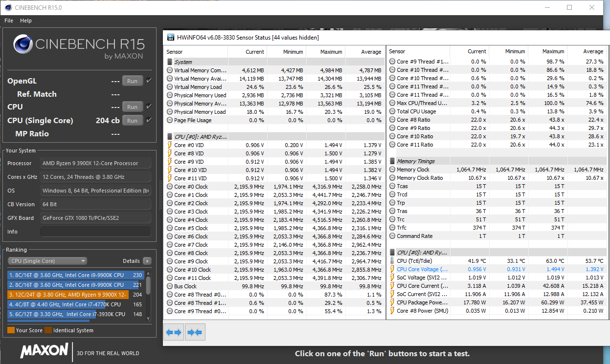
Task: Click the Info input field
Action: pyautogui.click(x=95, y=232)
